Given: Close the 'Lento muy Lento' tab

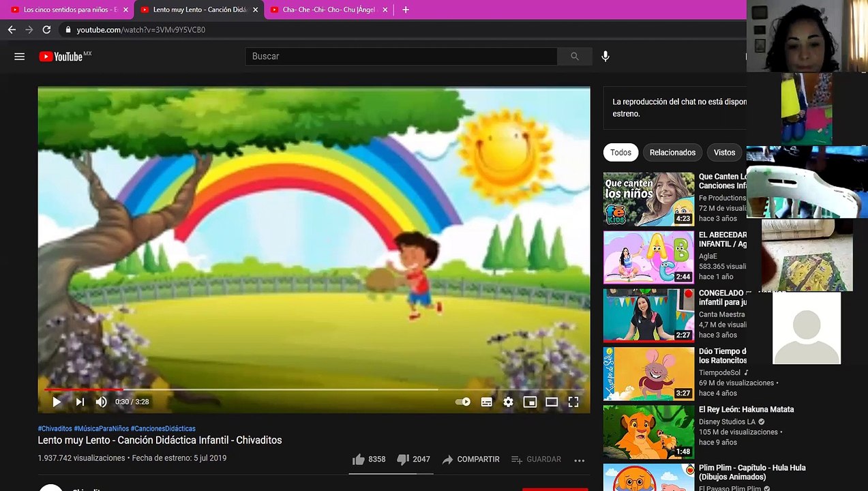Looking at the screenshot, I should click(x=256, y=10).
